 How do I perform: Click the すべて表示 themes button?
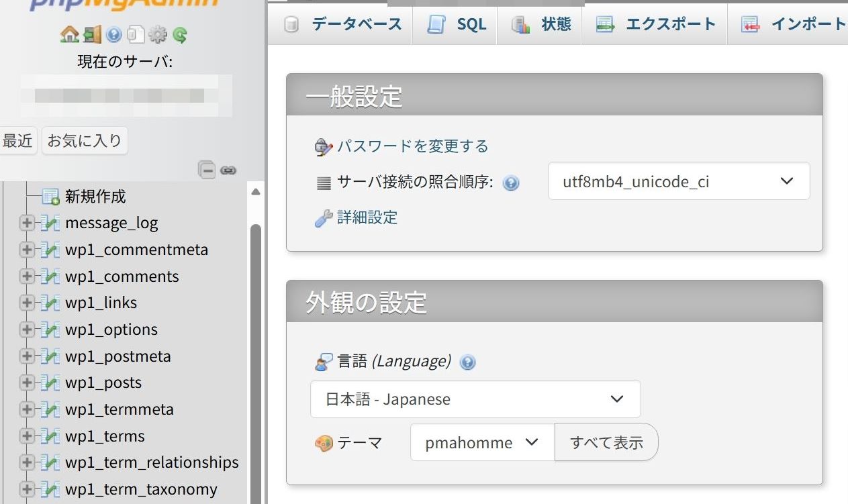coord(606,442)
